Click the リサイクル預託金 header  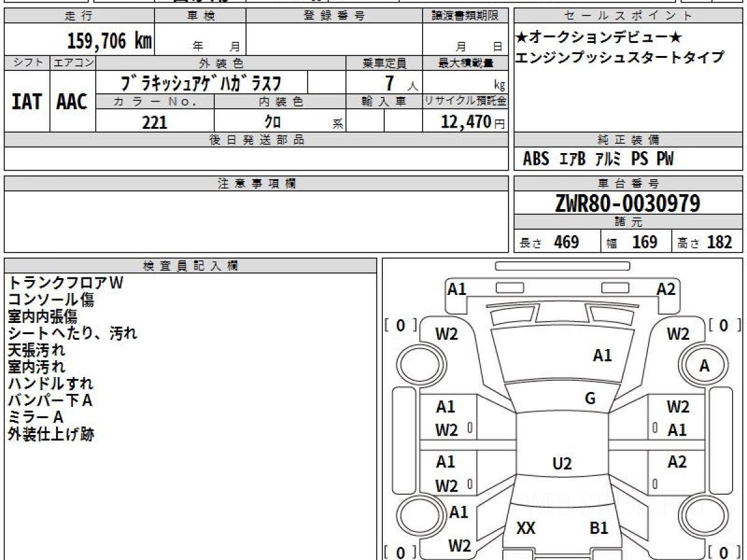466,101
